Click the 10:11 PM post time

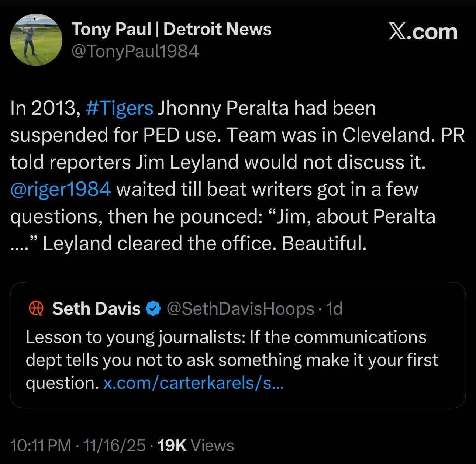click(x=41, y=446)
